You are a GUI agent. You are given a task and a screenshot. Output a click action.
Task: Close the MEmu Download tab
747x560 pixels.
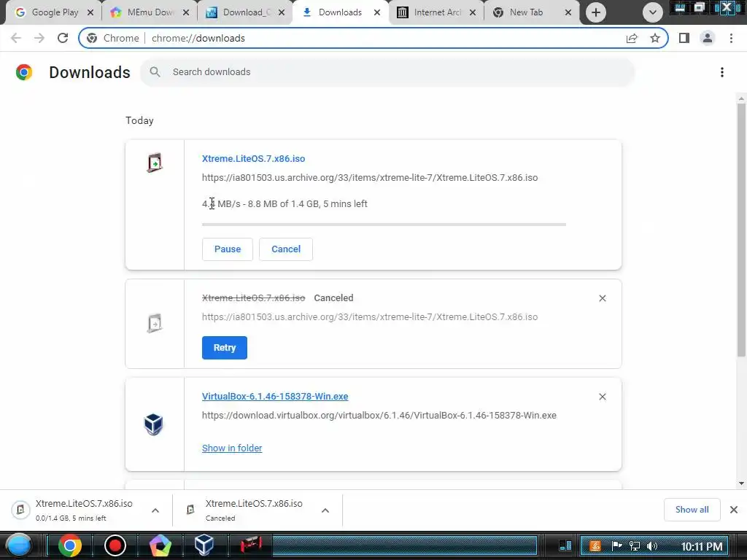coord(186,12)
